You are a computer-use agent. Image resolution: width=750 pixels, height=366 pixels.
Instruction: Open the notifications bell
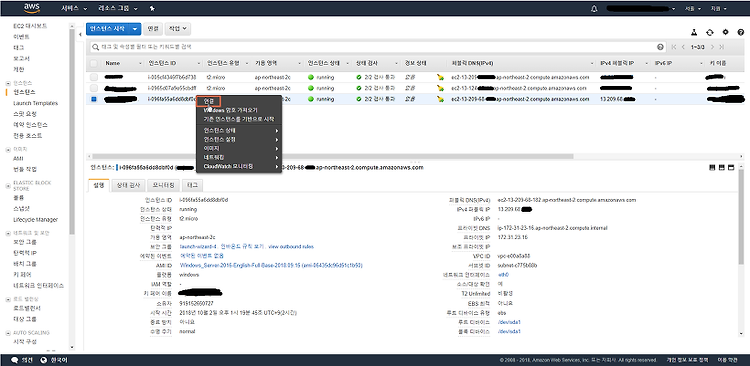click(x=595, y=9)
